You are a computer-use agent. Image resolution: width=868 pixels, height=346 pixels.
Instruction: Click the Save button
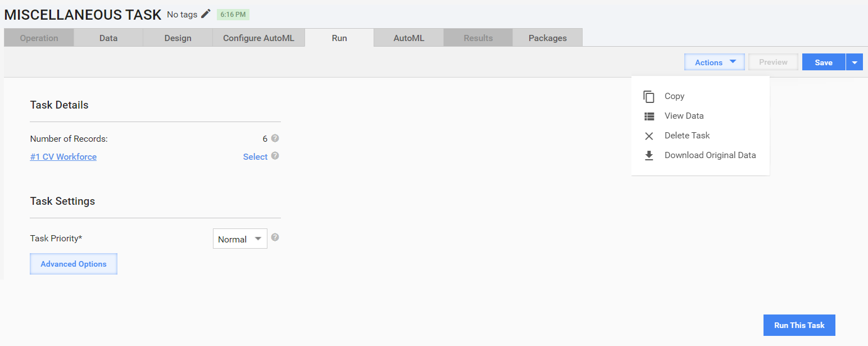824,62
